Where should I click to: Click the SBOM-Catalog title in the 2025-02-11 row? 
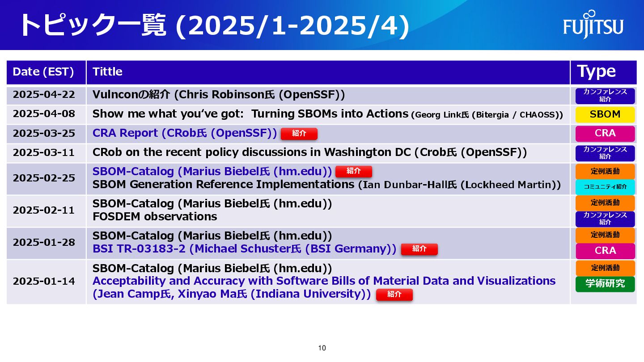[212, 204]
